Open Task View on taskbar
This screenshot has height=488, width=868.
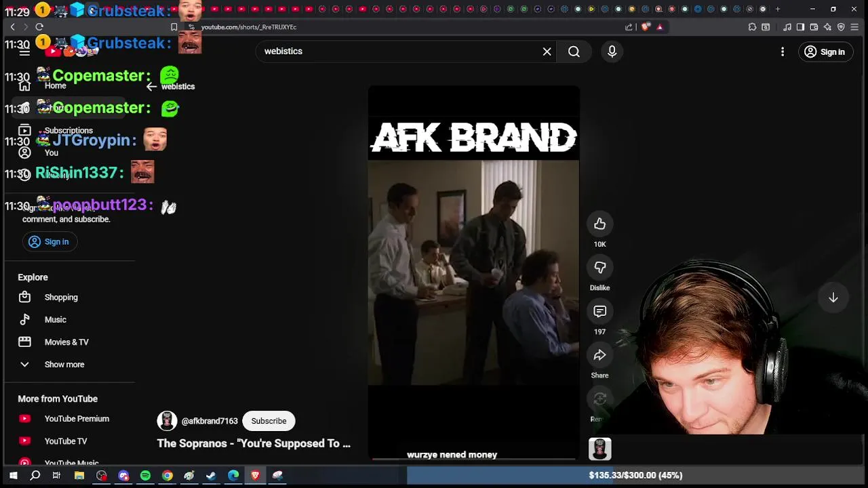(57, 475)
